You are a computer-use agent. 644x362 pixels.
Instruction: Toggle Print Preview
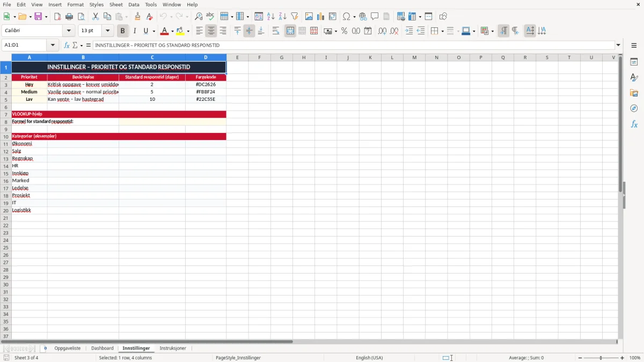(81, 17)
